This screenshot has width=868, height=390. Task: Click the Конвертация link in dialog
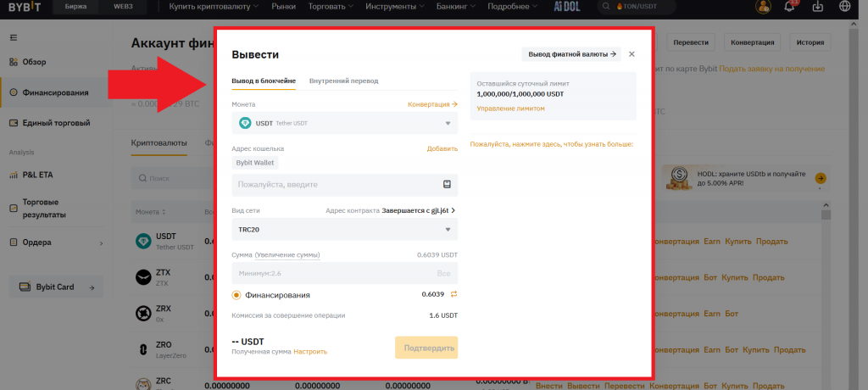[433, 104]
